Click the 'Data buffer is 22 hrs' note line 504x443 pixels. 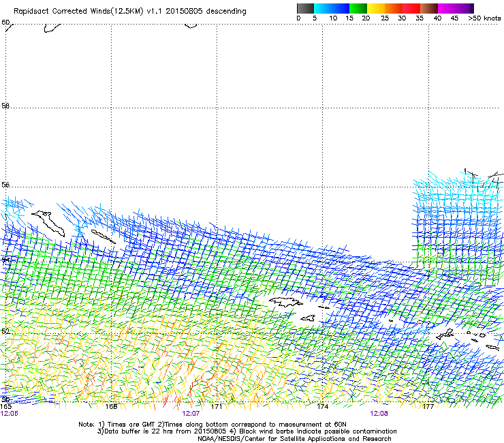click(x=247, y=431)
